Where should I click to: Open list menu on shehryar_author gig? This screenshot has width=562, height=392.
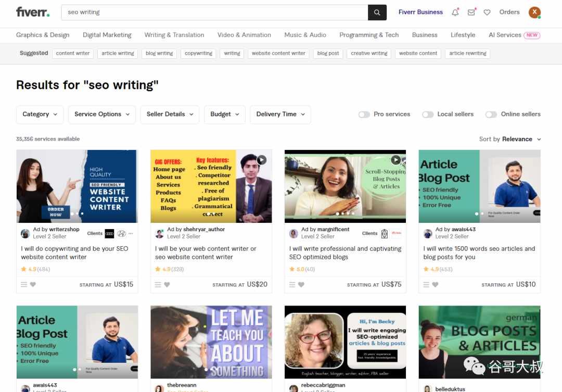(x=158, y=284)
